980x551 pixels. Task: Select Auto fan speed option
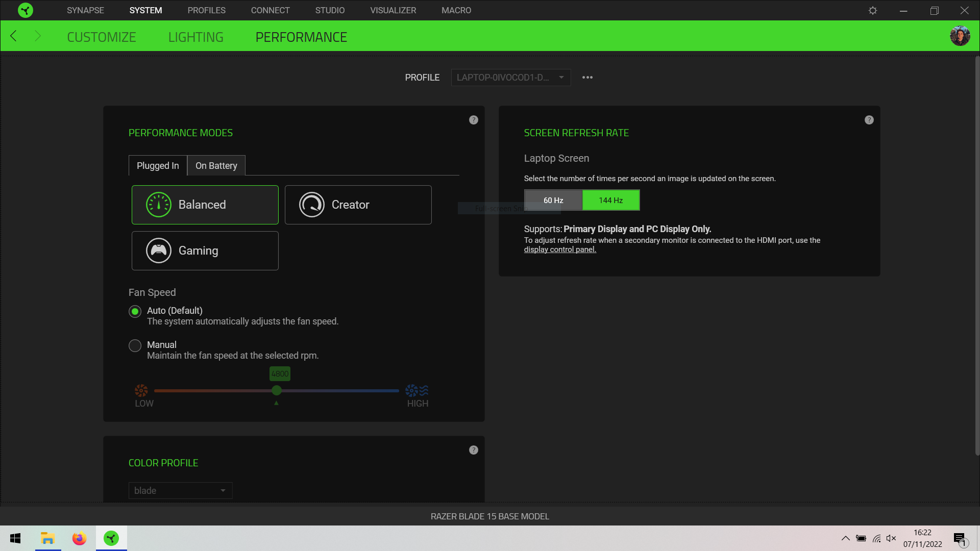[x=135, y=311]
